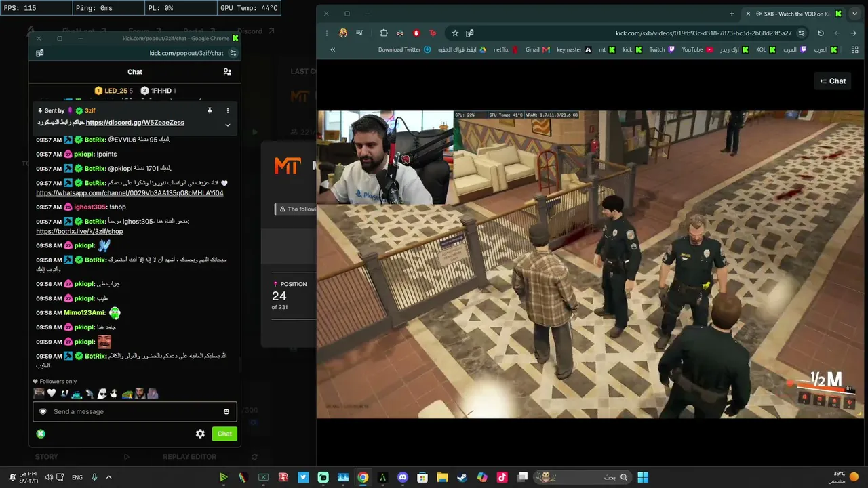The image size is (868, 488).
Task: Click the translate icon in VOD address bar
Action: pyautogui.click(x=470, y=33)
